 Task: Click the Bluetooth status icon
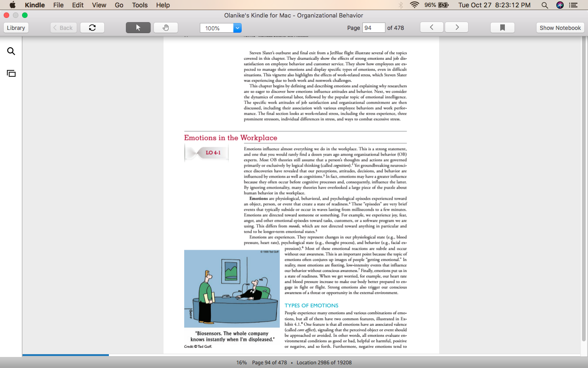click(x=401, y=5)
